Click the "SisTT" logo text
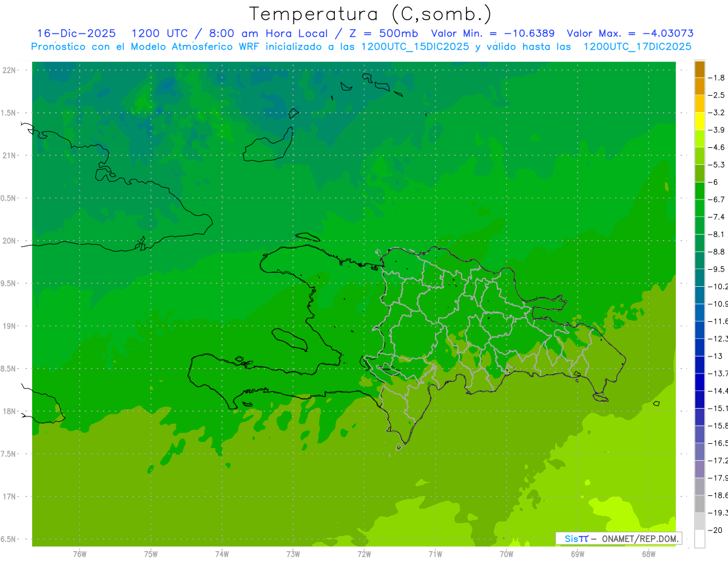Image resolution: width=728 pixels, height=562 pixels. point(576,538)
